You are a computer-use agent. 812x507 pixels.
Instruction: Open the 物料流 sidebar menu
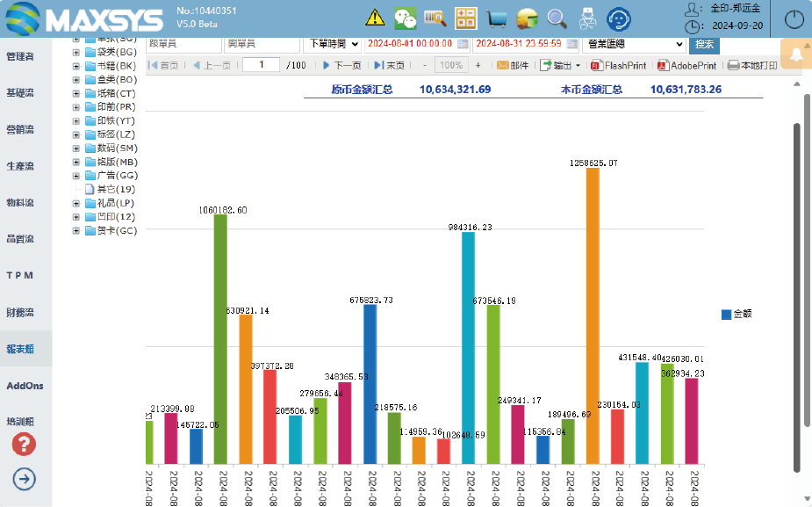coord(20,203)
